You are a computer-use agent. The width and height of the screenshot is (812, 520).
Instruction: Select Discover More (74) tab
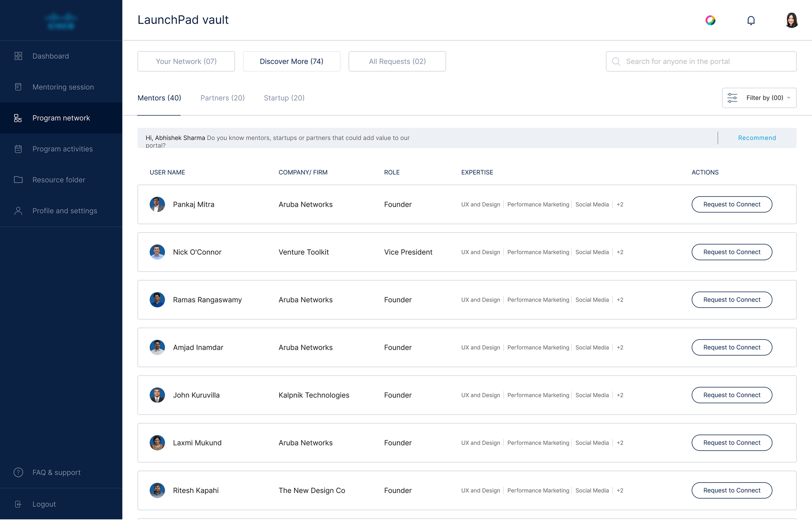pos(292,61)
